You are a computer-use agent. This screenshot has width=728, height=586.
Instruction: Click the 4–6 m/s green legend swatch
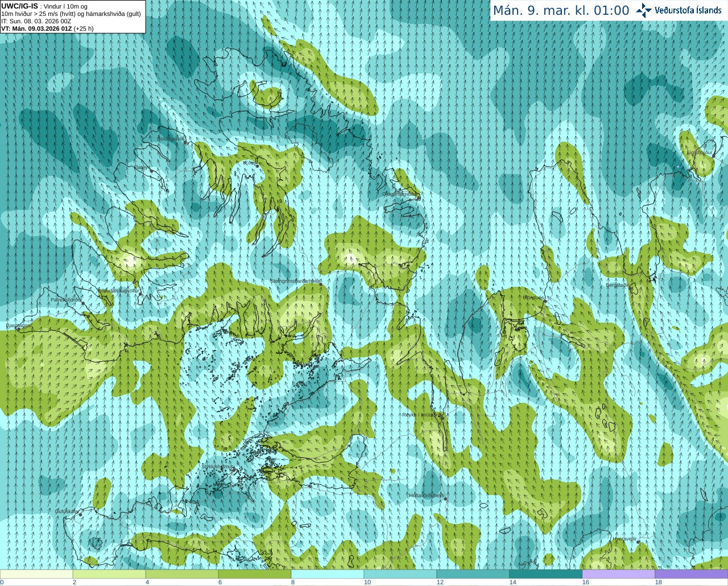click(182, 574)
